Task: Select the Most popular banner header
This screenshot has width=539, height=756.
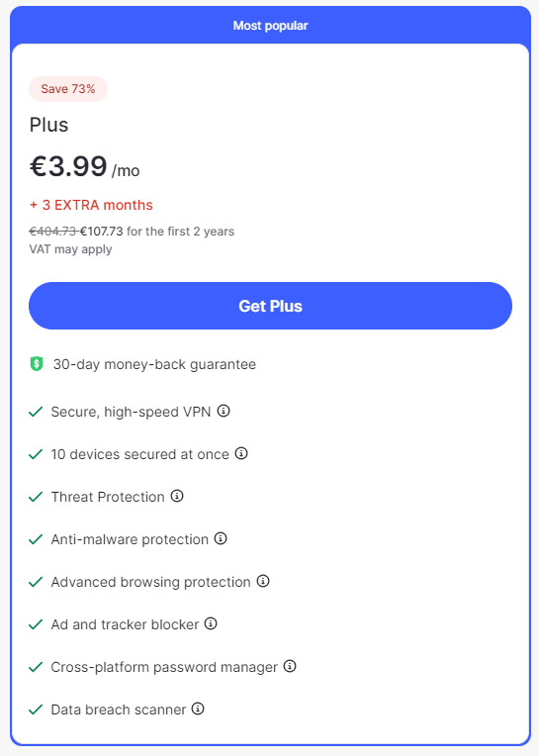Action: coord(270,26)
